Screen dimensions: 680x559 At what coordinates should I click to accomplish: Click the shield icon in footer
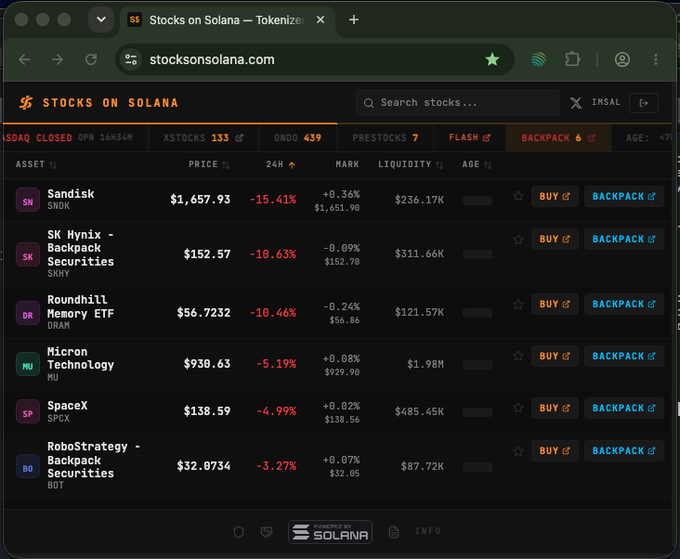239,532
